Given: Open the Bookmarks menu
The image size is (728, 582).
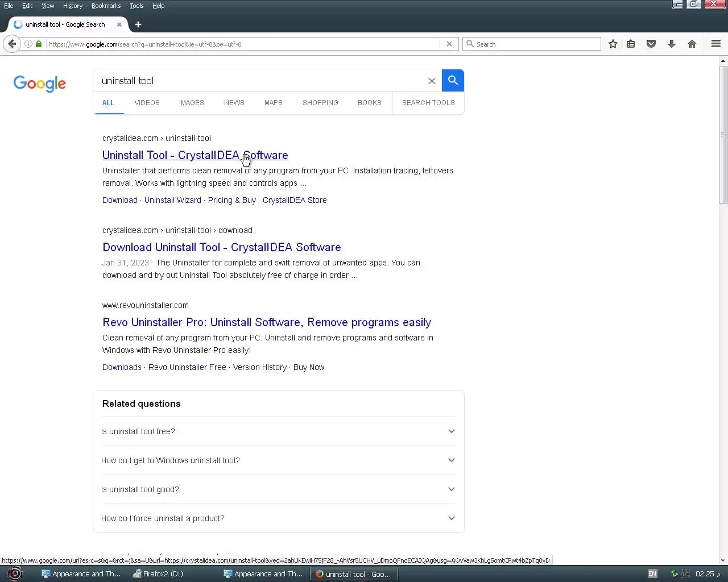Looking at the screenshot, I should pyautogui.click(x=106, y=6).
